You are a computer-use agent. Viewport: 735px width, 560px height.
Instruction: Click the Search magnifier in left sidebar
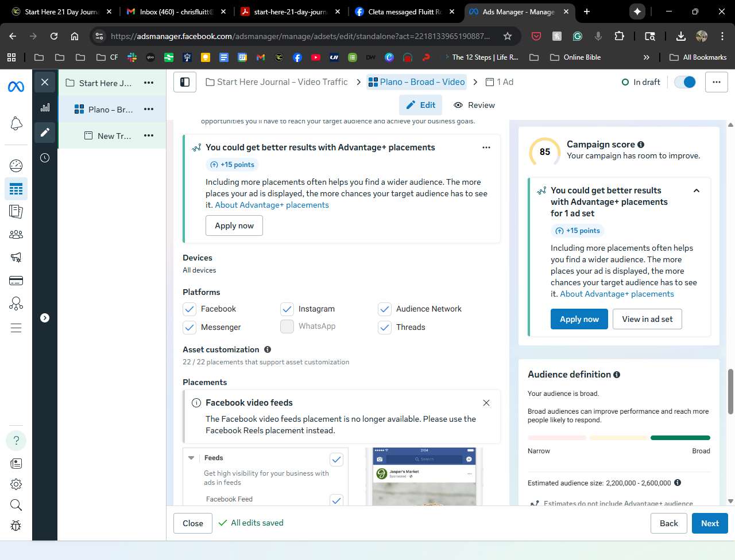click(x=16, y=505)
